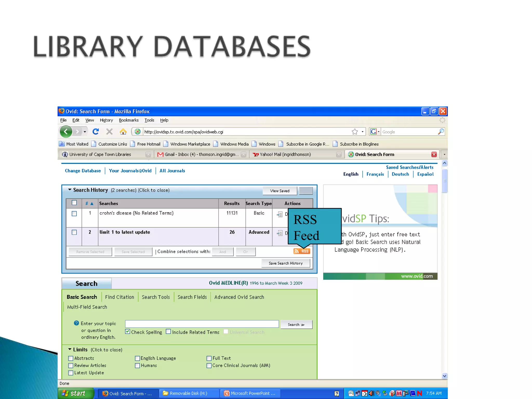Open the Bookmarks menu
This screenshot has height=399, width=532.
tap(129, 120)
